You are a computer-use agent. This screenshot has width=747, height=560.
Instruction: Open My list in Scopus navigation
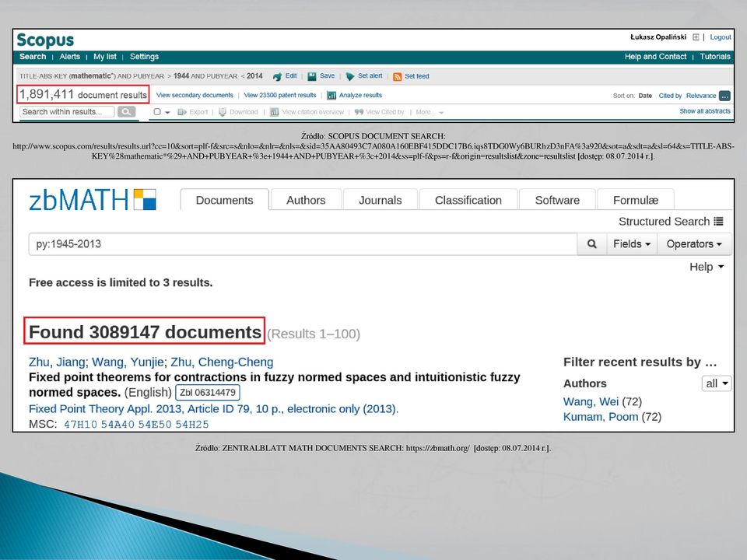(105, 57)
